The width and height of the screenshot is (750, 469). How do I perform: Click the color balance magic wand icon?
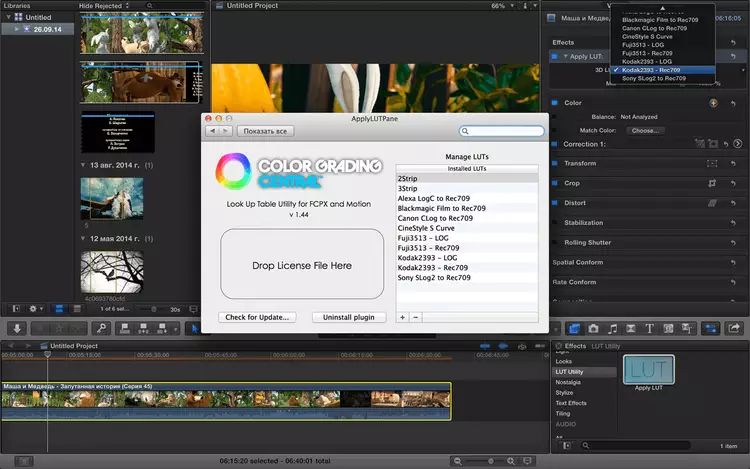coord(713,103)
